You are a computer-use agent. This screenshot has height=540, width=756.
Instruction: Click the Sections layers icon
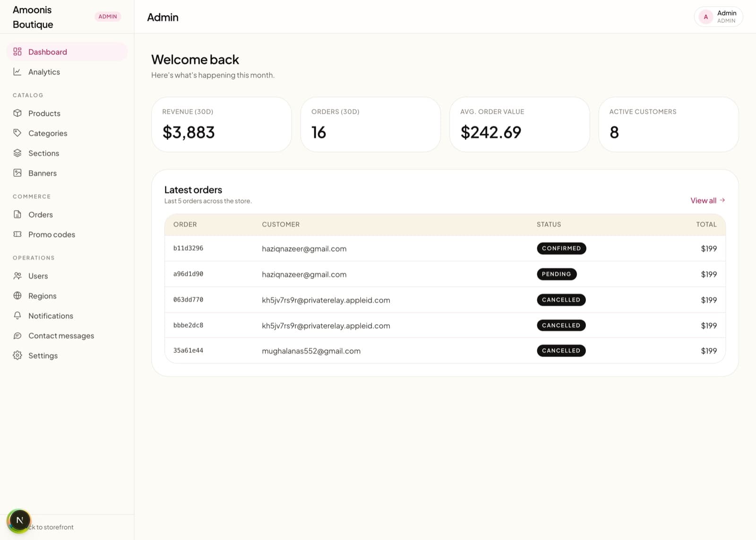point(17,153)
